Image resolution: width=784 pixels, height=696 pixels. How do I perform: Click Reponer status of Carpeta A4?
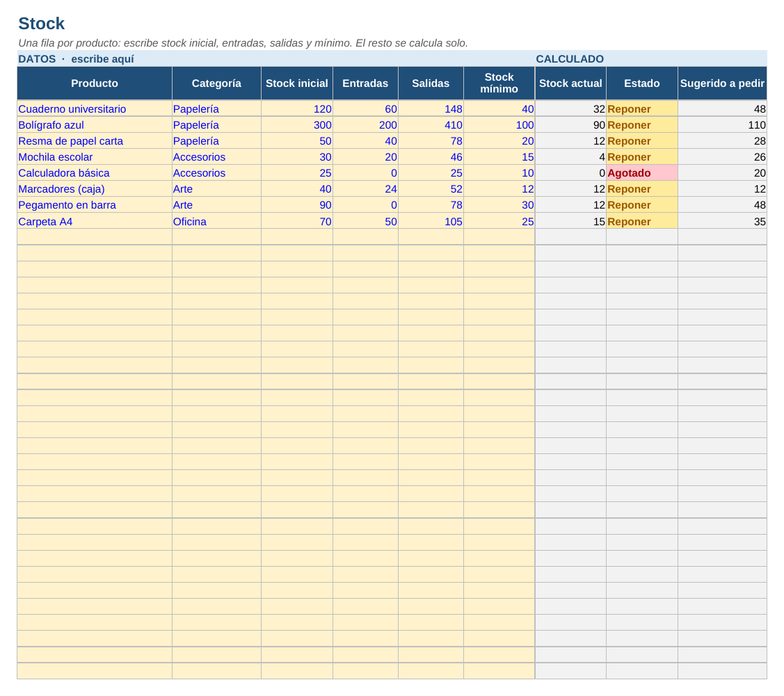tap(642, 221)
